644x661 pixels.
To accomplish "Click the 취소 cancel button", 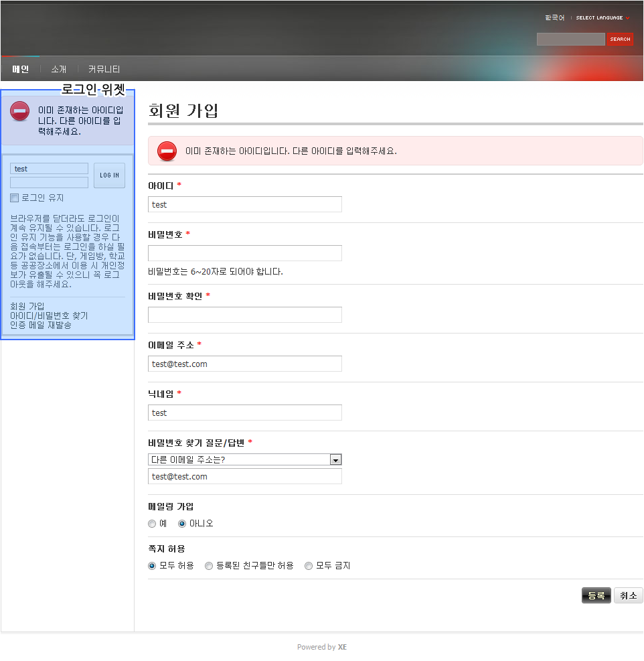I will 628,595.
